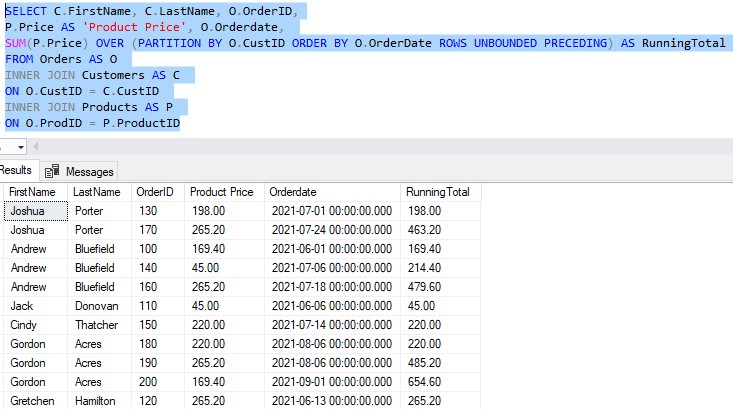Screen dimensions: 733x409
Task: Select the Orderdate column header
Action: (332, 192)
